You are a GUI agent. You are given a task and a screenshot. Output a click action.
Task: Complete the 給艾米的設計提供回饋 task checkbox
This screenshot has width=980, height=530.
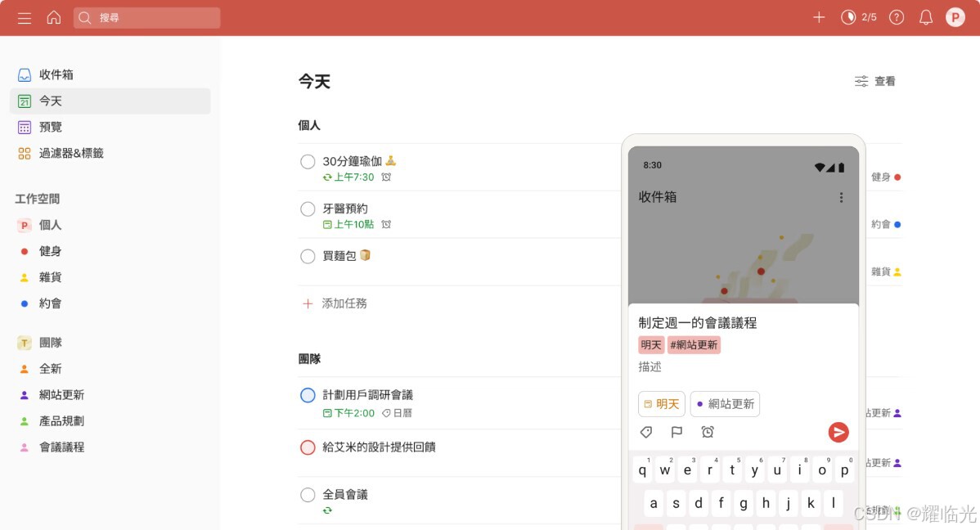(308, 447)
